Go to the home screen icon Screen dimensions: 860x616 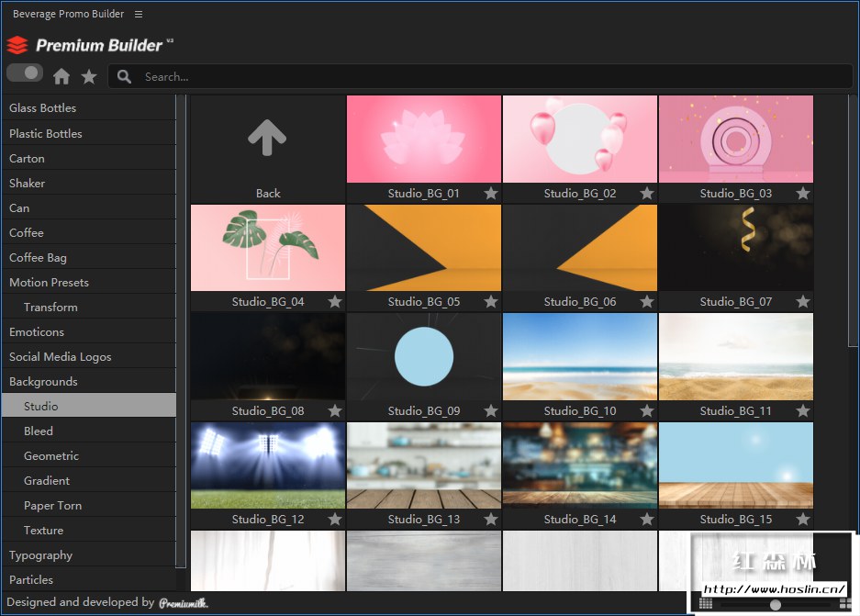[61, 76]
